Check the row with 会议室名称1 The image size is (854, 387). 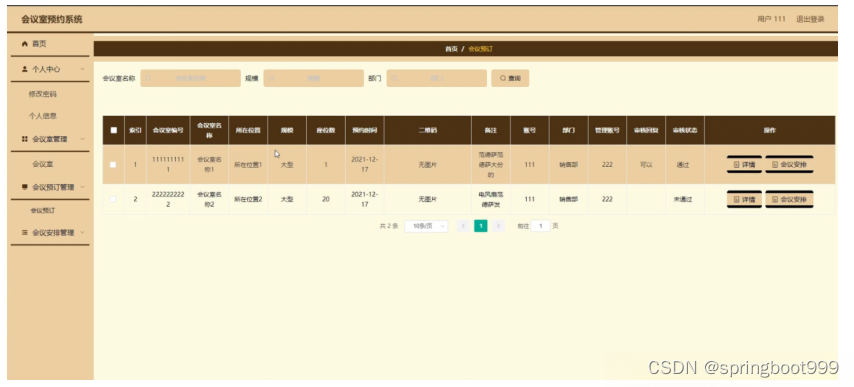113,164
